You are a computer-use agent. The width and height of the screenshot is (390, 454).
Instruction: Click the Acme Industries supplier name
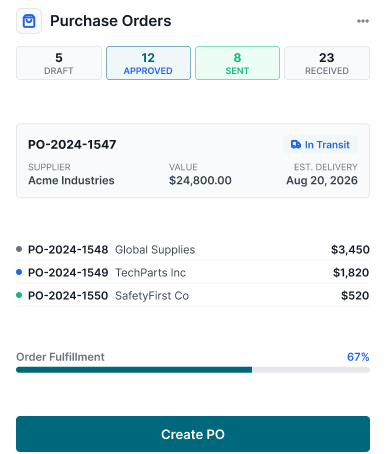71,180
